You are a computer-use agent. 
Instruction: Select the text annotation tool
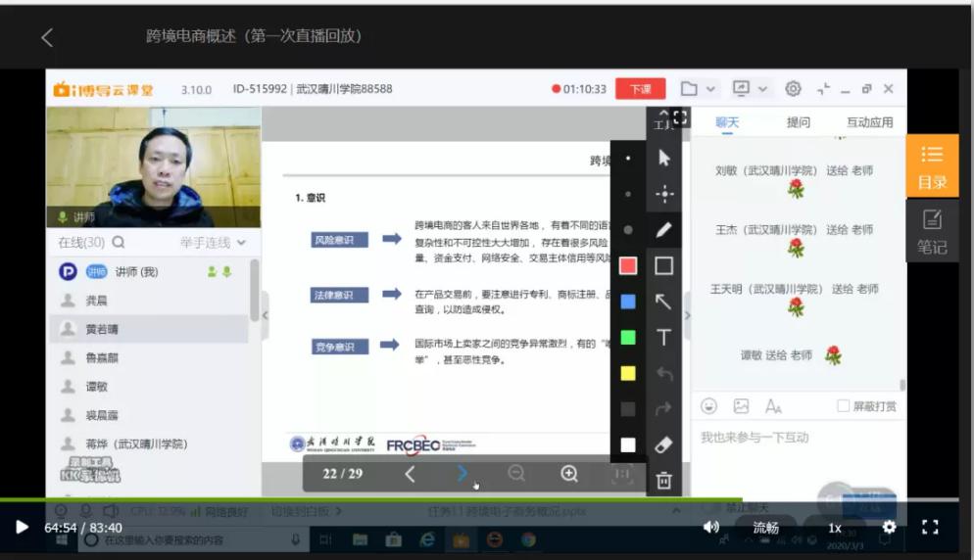point(663,338)
